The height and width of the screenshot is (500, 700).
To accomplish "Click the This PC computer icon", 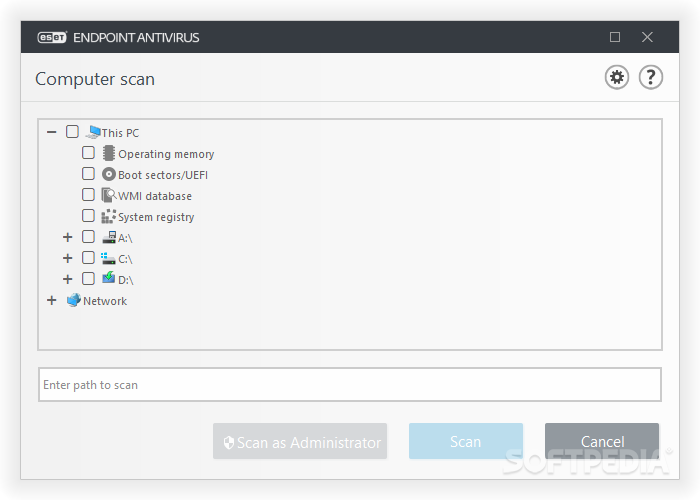I will 93,132.
